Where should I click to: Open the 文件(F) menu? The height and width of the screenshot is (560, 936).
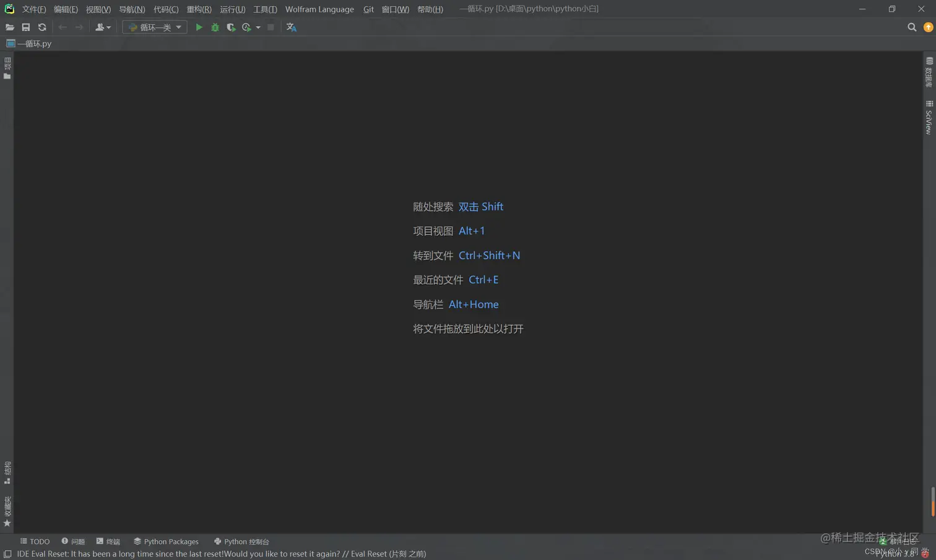tap(34, 9)
